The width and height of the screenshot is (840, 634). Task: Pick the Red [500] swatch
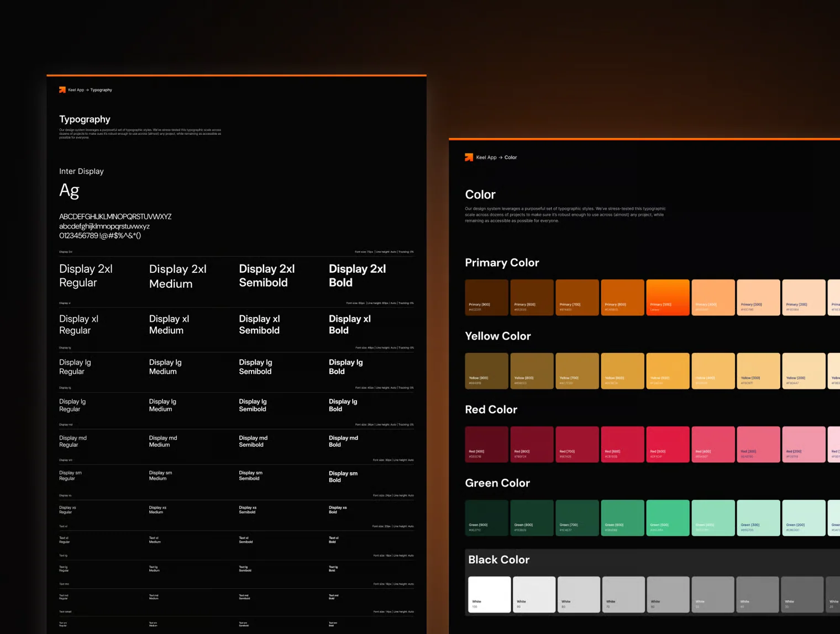[x=668, y=445]
